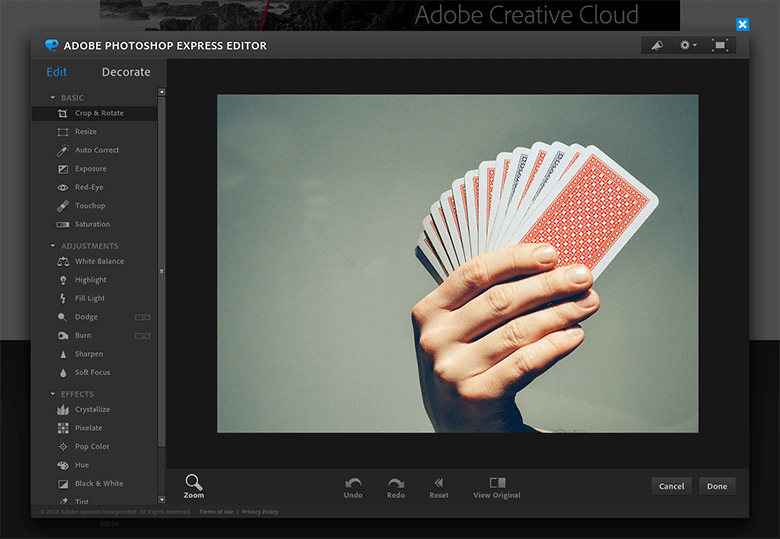Click the Done button
Viewport: 780px width, 539px height.
(x=717, y=486)
